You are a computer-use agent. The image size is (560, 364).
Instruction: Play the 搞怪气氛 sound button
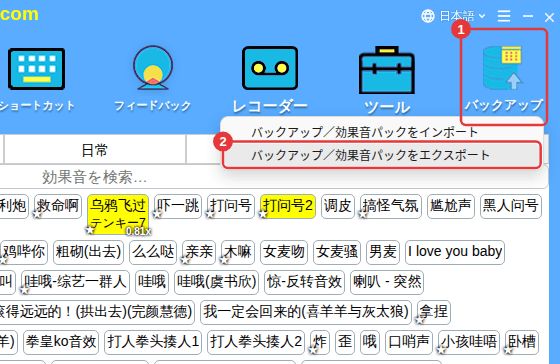[391, 206]
